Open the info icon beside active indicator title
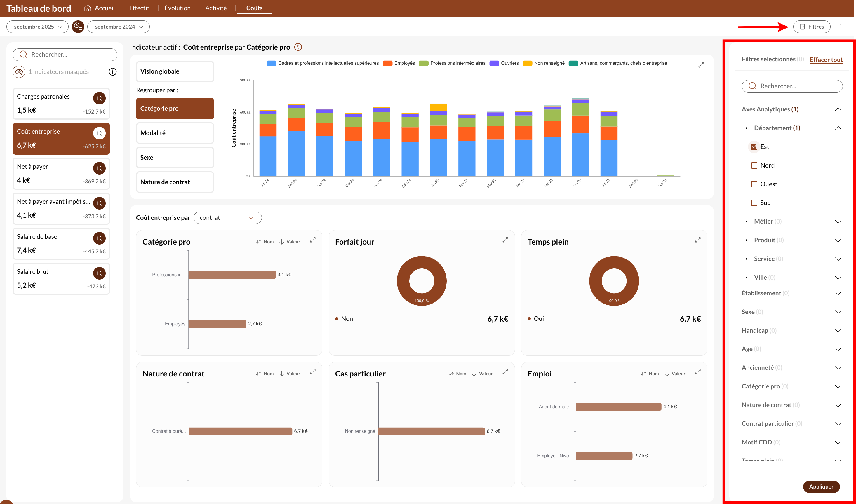This screenshot has width=856, height=504. coord(298,47)
